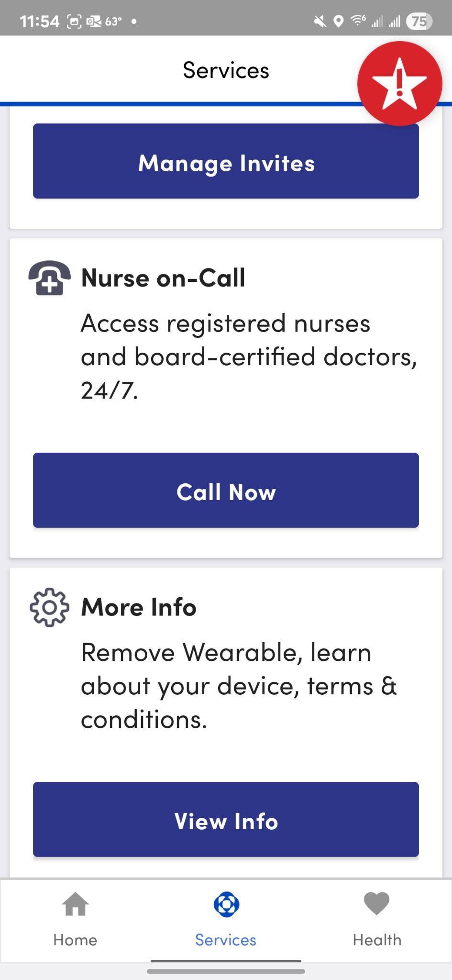The height and width of the screenshot is (980, 452).
Task: Click the More Info heading
Action: [139, 607]
